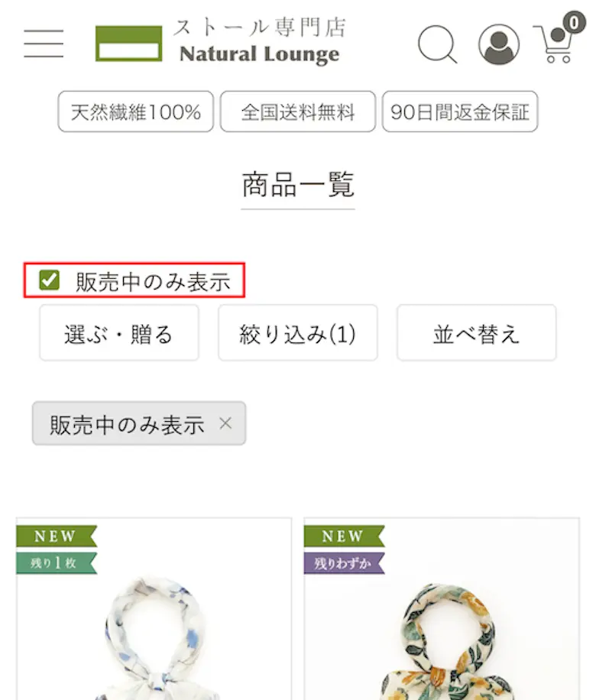Click the 天然繊維100% badge
Image resolution: width=596 pixels, height=700 pixels.
(136, 112)
